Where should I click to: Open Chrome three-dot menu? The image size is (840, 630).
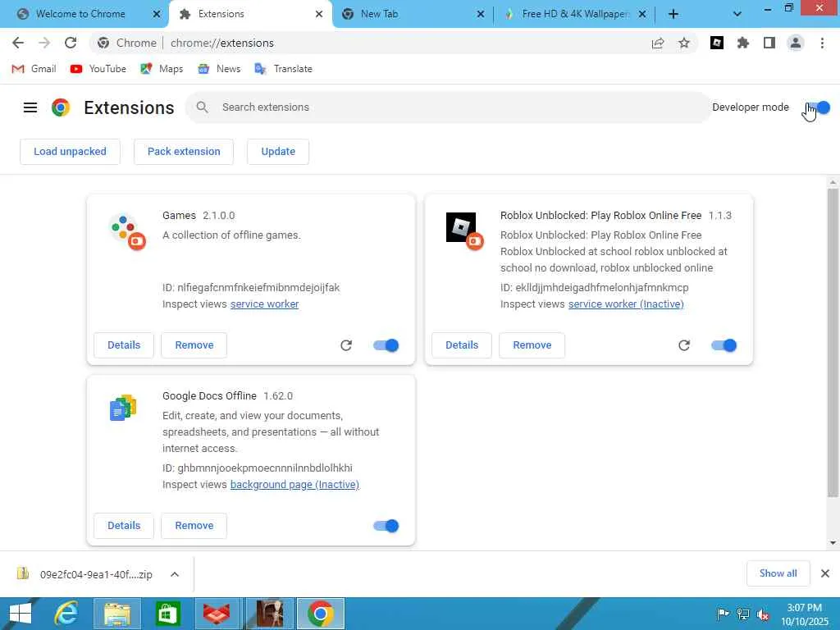822,43
